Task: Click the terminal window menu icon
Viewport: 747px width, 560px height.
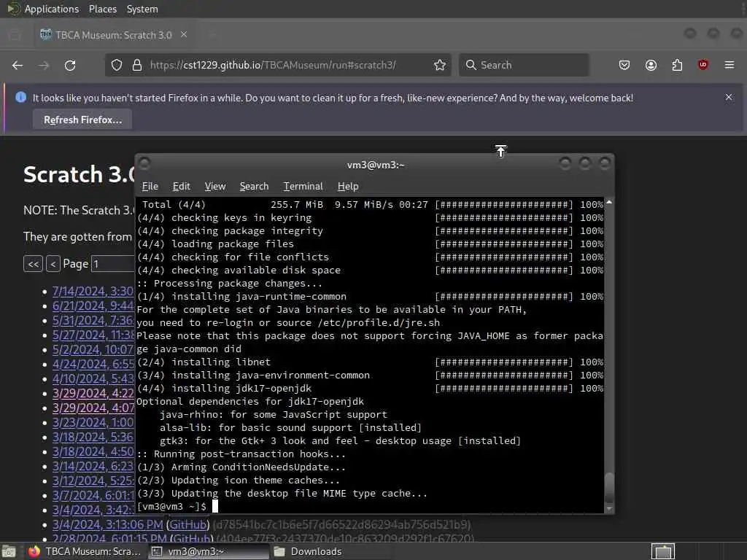Action: click(x=144, y=164)
